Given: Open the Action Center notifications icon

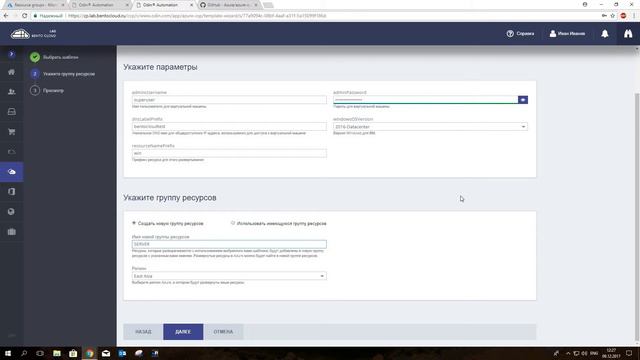Looking at the screenshot, I should click(629, 353).
